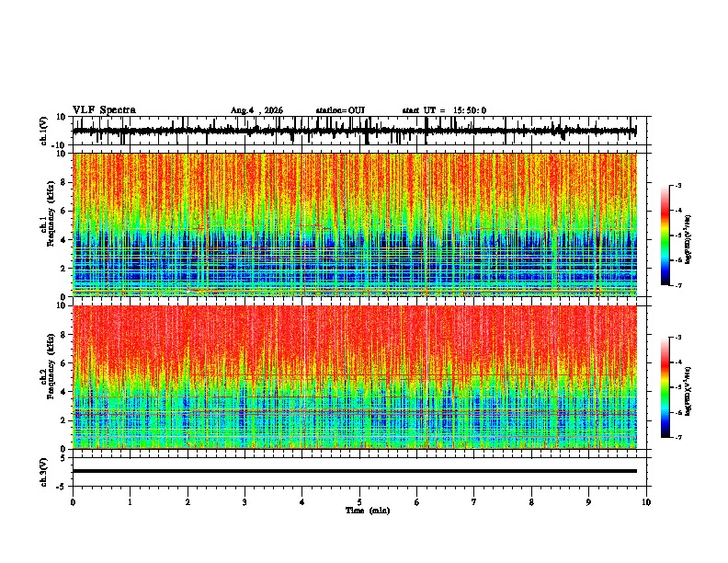Click the log(PSD) label beside the ch.2 color bar

(688, 391)
